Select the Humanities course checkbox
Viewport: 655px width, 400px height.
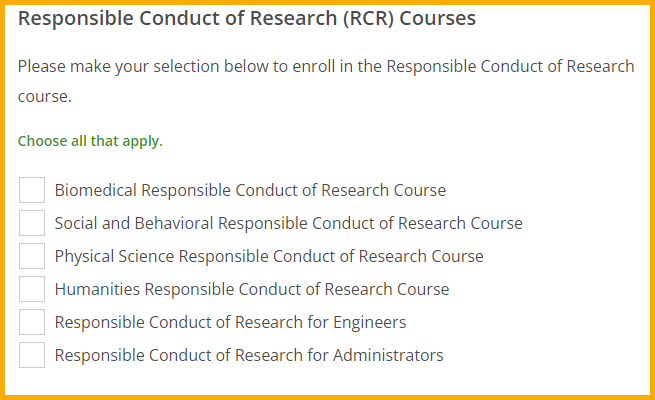tap(32, 289)
